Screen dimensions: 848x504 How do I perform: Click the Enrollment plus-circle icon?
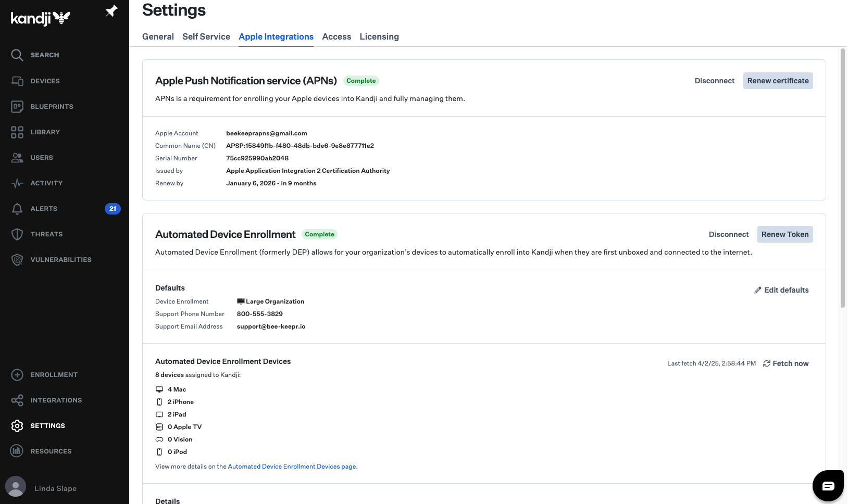tap(17, 375)
